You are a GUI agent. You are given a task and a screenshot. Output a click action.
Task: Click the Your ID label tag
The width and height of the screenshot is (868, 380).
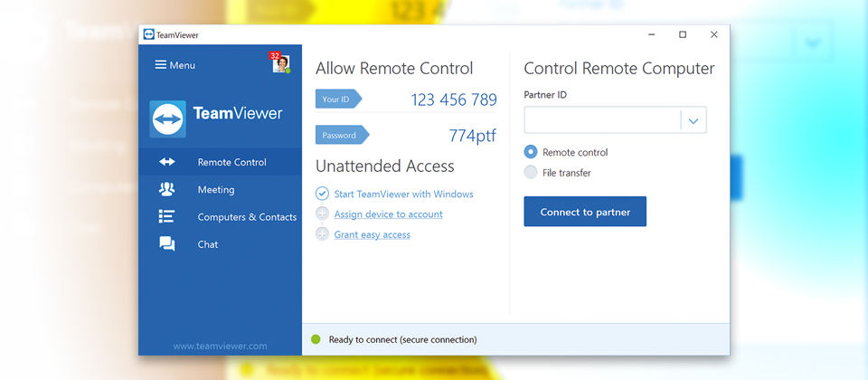coord(338,100)
